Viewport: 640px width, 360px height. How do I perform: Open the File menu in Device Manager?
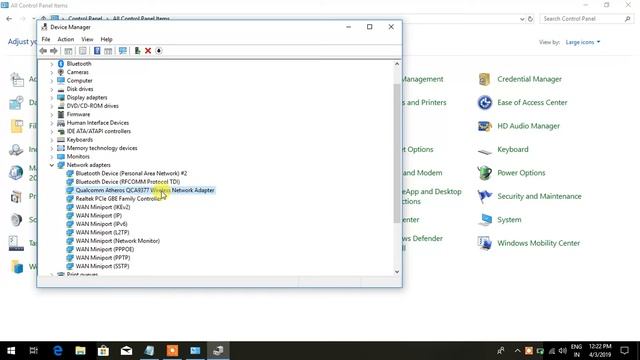pyautogui.click(x=46, y=39)
